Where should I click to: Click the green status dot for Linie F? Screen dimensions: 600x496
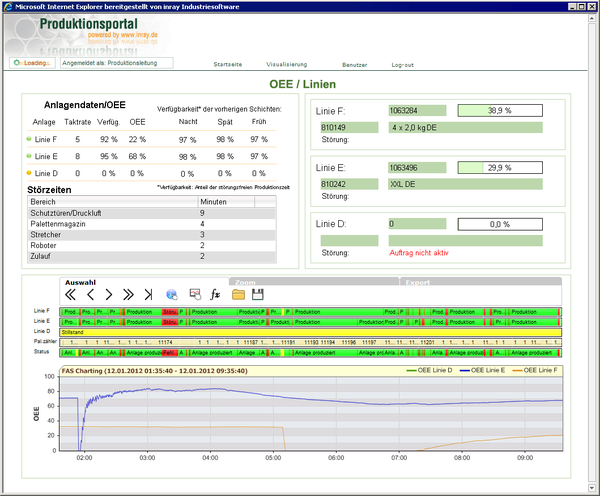[x=29, y=139]
